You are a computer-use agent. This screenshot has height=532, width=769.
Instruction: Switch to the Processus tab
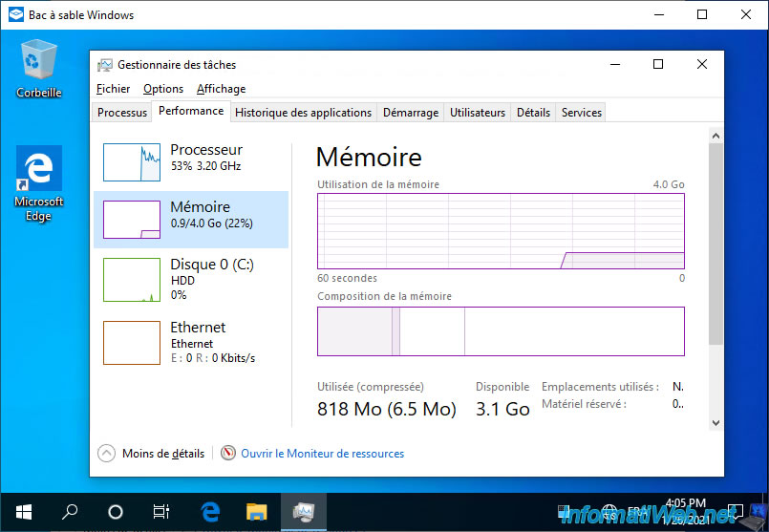(x=122, y=113)
